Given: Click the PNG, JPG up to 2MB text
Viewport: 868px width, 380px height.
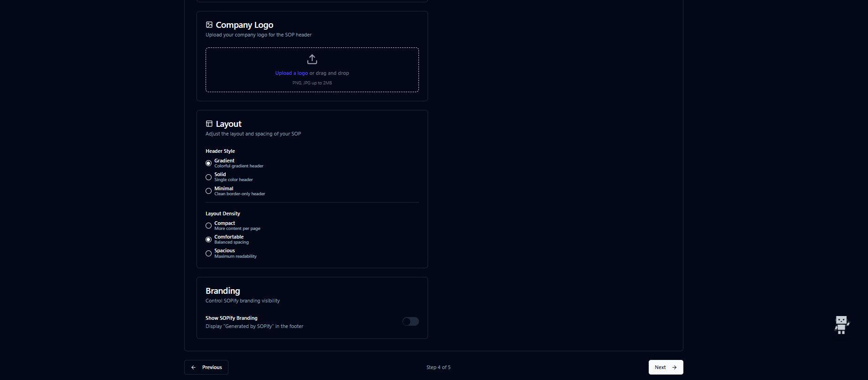Looking at the screenshot, I should click(312, 83).
